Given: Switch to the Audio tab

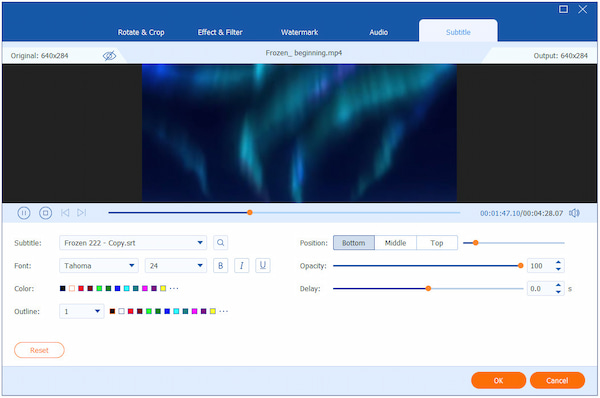Looking at the screenshot, I should (378, 32).
